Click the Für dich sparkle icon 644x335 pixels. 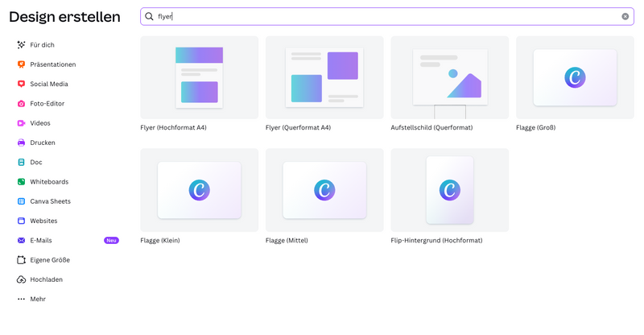coord(21,45)
